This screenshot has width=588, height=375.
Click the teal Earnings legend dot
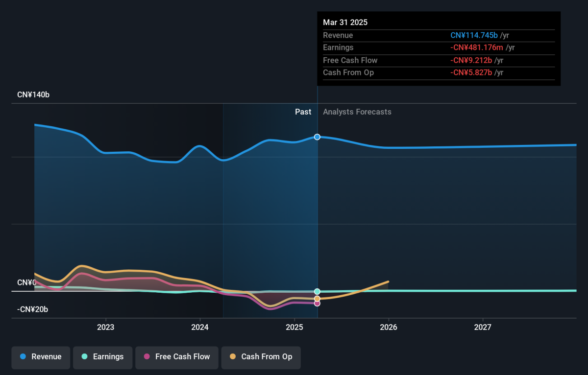pos(84,357)
